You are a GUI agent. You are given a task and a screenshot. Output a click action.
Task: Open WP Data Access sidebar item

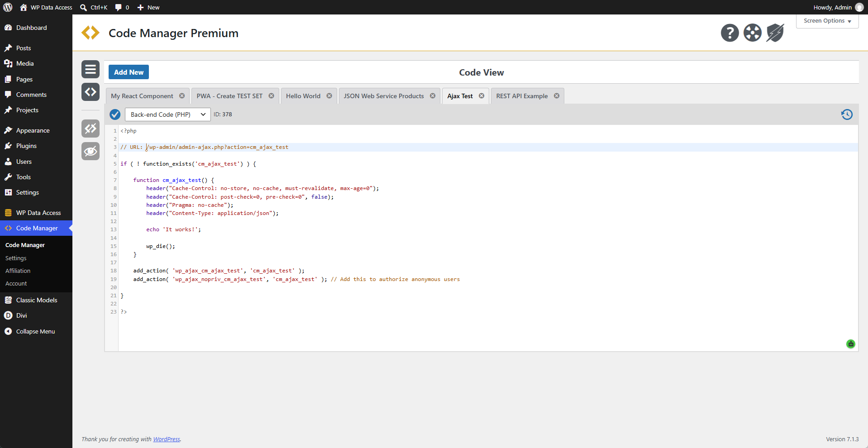[x=36, y=213]
